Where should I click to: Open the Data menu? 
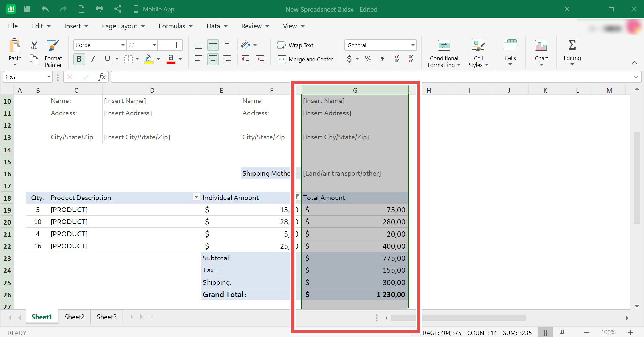point(217,26)
